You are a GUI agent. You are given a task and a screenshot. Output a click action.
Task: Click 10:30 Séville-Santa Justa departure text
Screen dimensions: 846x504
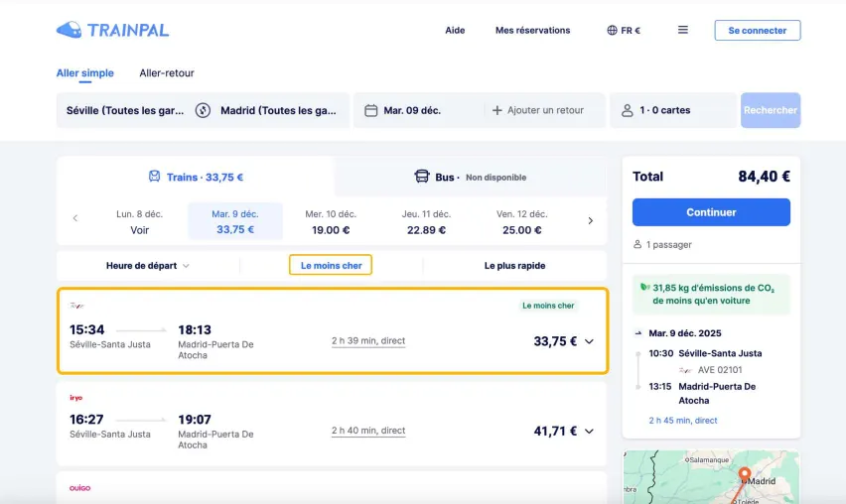pos(705,353)
